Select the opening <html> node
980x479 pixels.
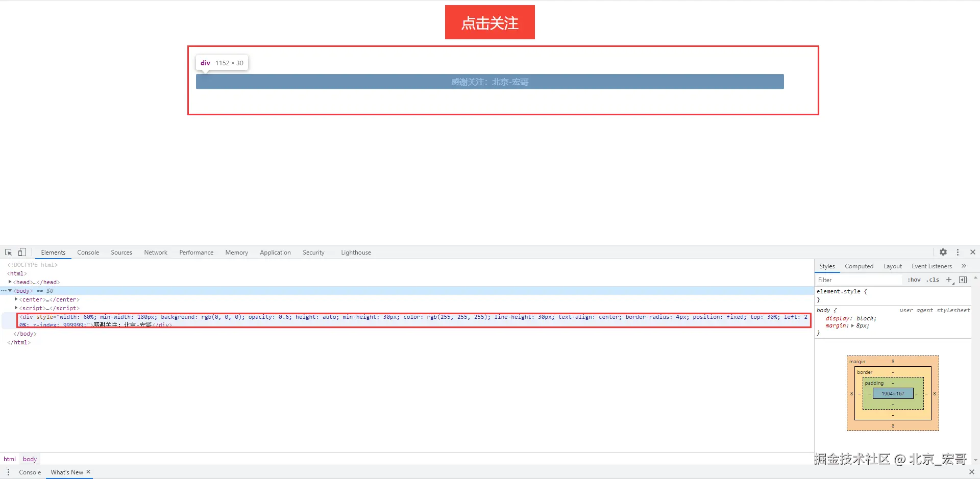17,274
